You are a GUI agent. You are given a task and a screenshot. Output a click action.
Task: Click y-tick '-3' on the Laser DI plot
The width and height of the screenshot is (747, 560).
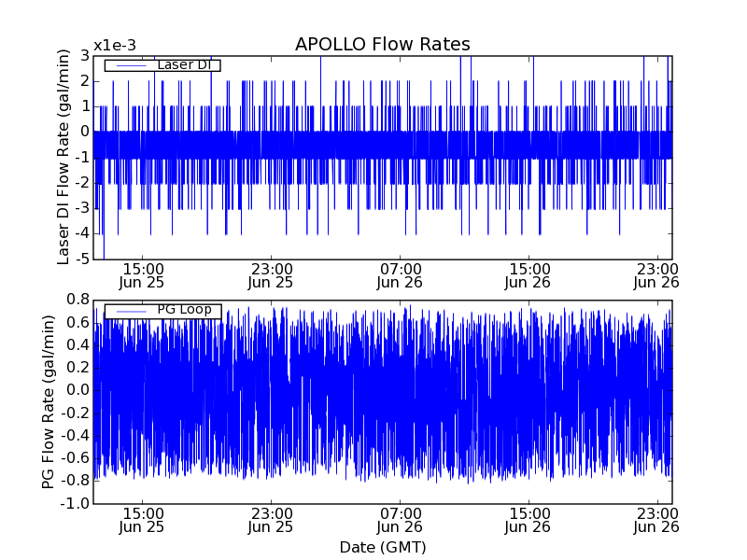pos(82,208)
